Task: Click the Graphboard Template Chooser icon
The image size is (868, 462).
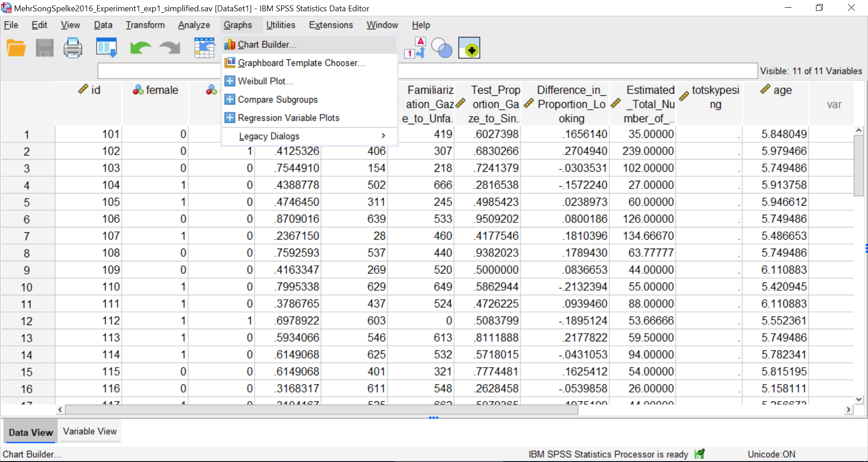Action: pos(230,62)
